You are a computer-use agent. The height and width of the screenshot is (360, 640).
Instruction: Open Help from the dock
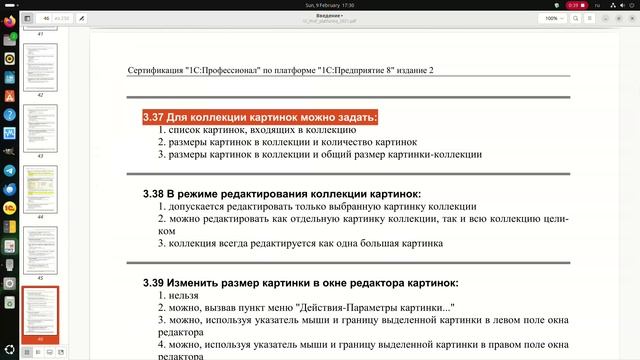coord(9,115)
